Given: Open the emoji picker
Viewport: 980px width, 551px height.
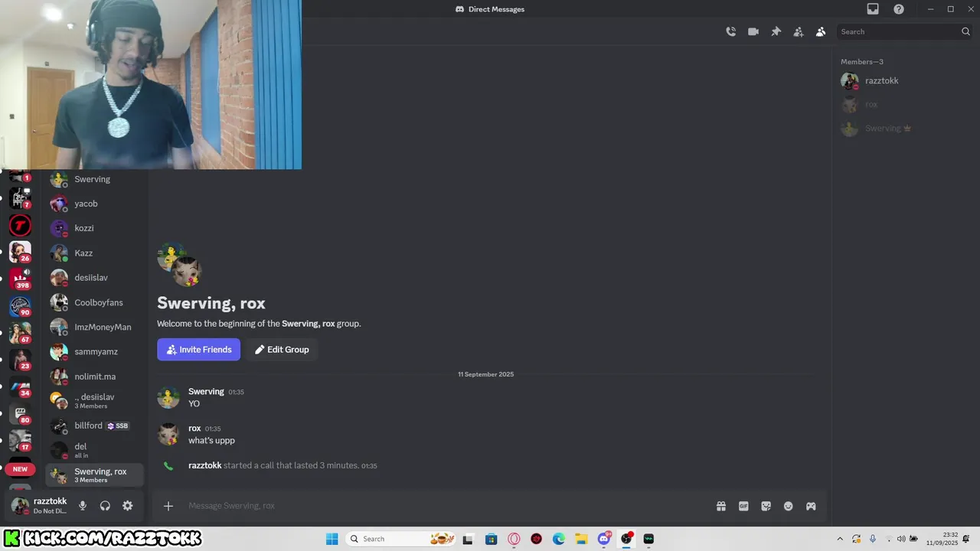Looking at the screenshot, I should pos(789,506).
